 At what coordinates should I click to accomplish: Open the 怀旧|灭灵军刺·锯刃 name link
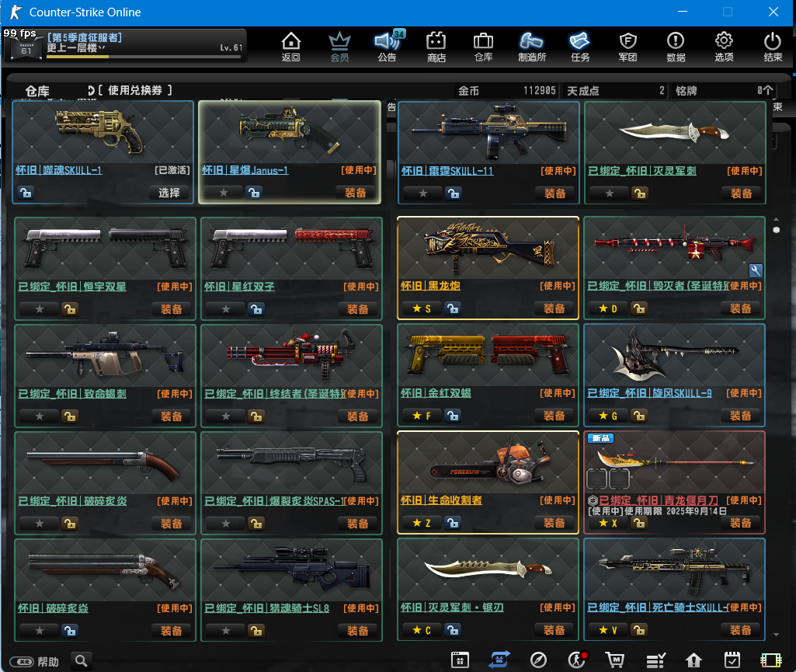[x=452, y=608]
